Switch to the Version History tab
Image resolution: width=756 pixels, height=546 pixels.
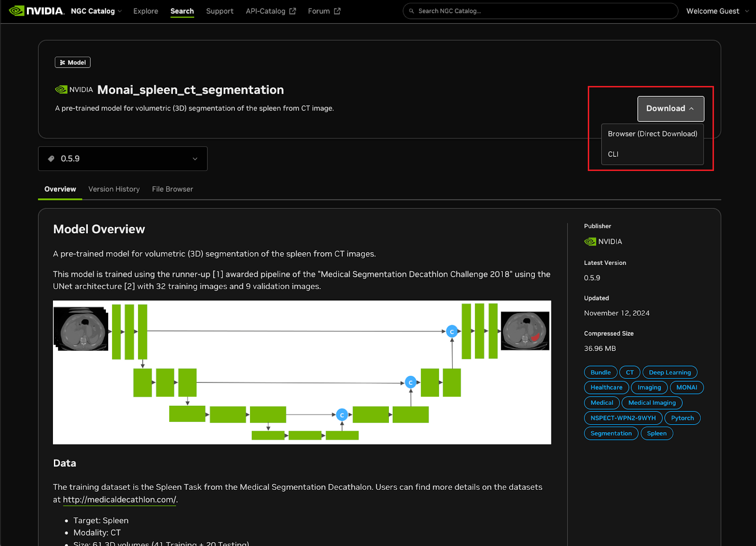click(114, 189)
